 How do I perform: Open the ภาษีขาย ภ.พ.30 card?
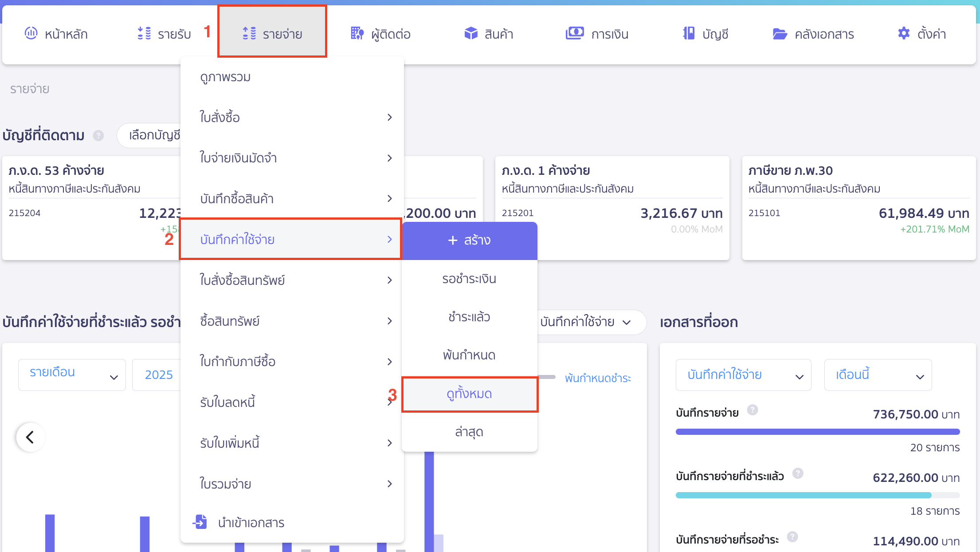point(859,208)
